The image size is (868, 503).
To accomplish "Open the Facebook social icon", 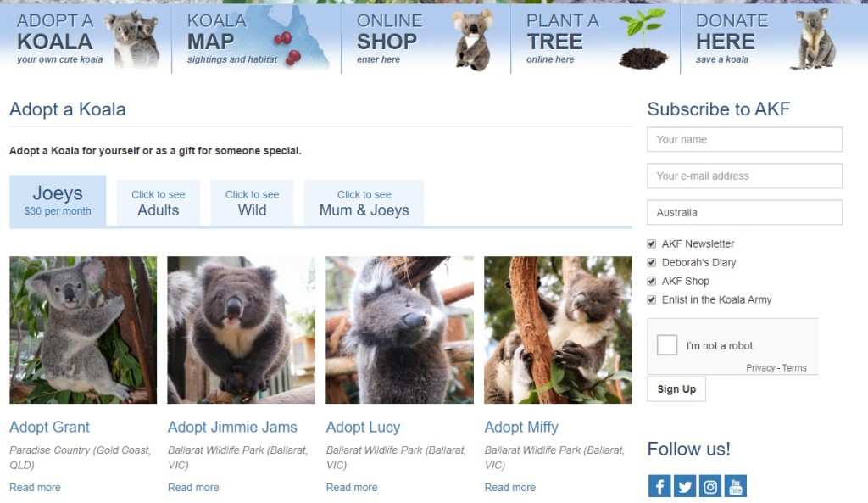I will point(659,486).
